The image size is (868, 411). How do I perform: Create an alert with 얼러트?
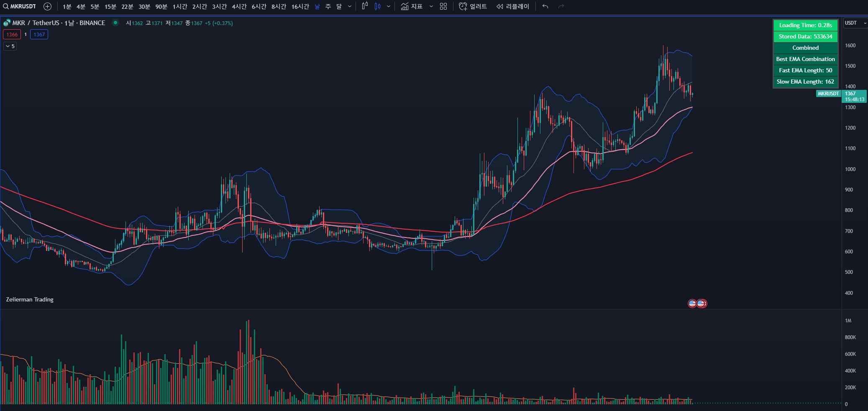pos(473,6)
